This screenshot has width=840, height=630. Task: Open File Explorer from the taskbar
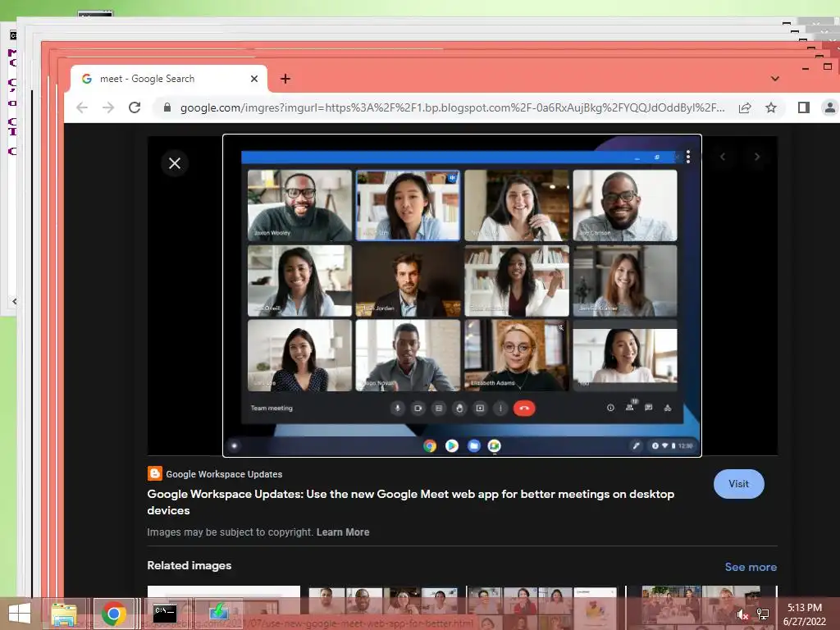coord(64,614)
